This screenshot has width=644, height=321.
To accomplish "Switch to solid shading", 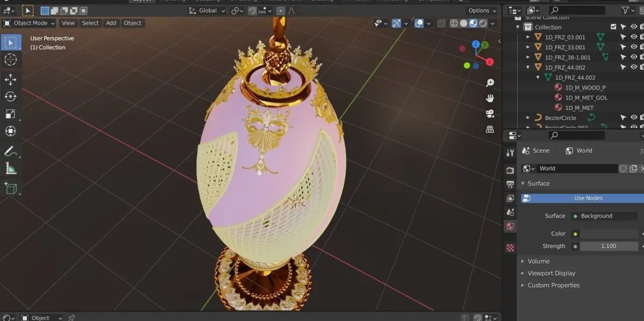I will click(464, 23).
